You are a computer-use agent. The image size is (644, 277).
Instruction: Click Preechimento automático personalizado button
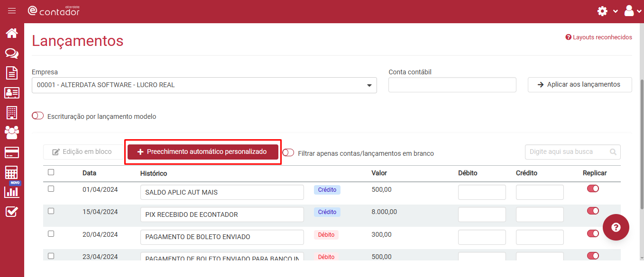click(203, 152)
